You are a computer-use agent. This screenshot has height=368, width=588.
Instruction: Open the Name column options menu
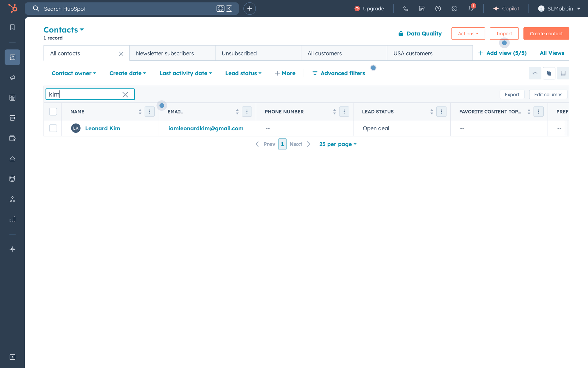pos(150,112)
